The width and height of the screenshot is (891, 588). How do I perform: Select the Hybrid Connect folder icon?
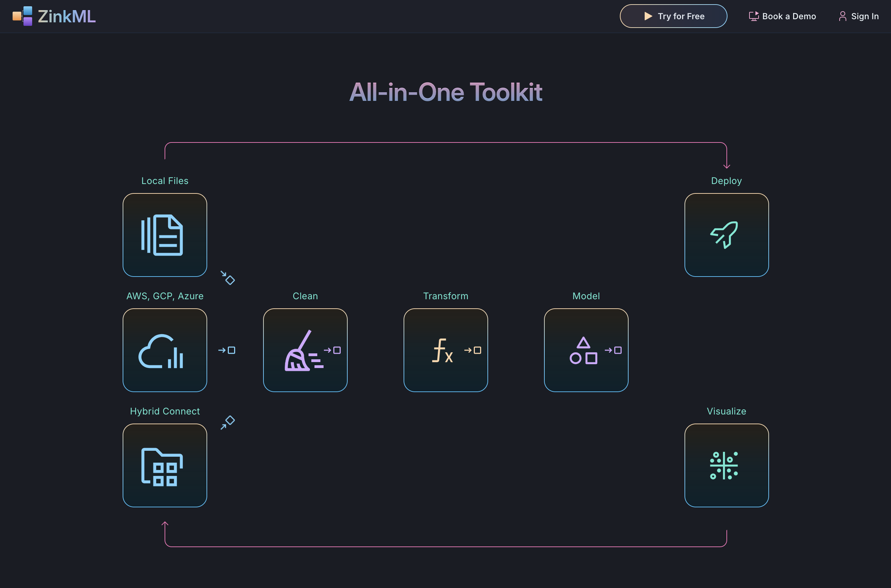point(162,467)
